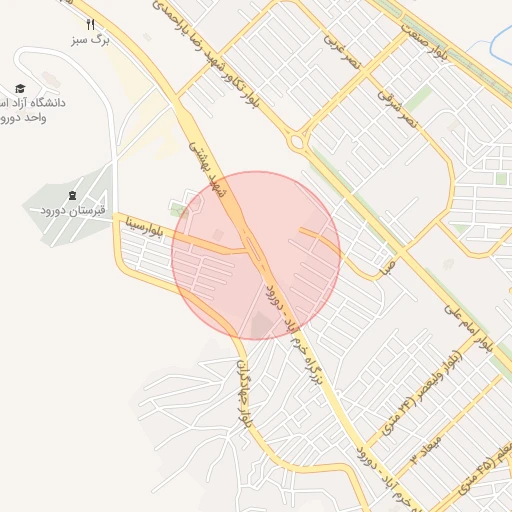Select the میعاد ۳ street label
Image resolution: width=512 pixels, height=512 pixels.
coord(426,450)
